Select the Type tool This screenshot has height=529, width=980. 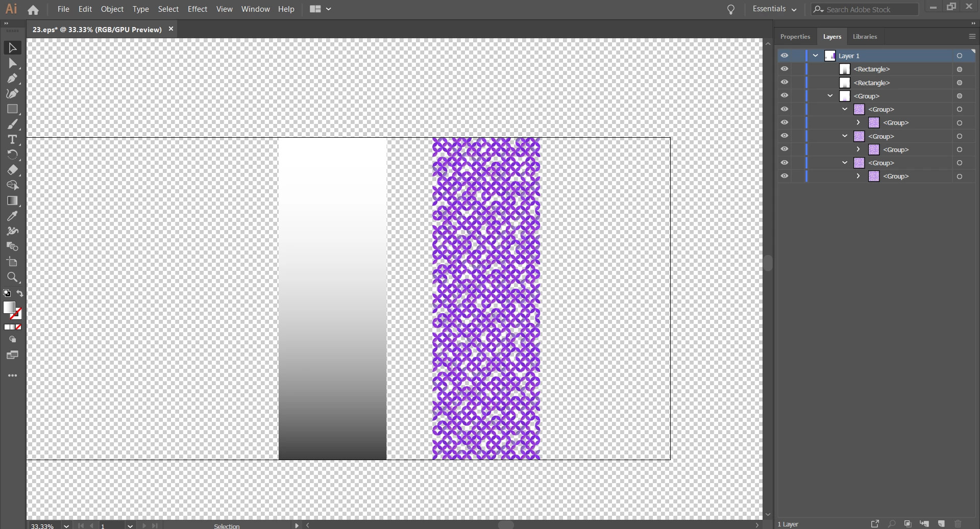pyautogui.click(x=12, y=140)
